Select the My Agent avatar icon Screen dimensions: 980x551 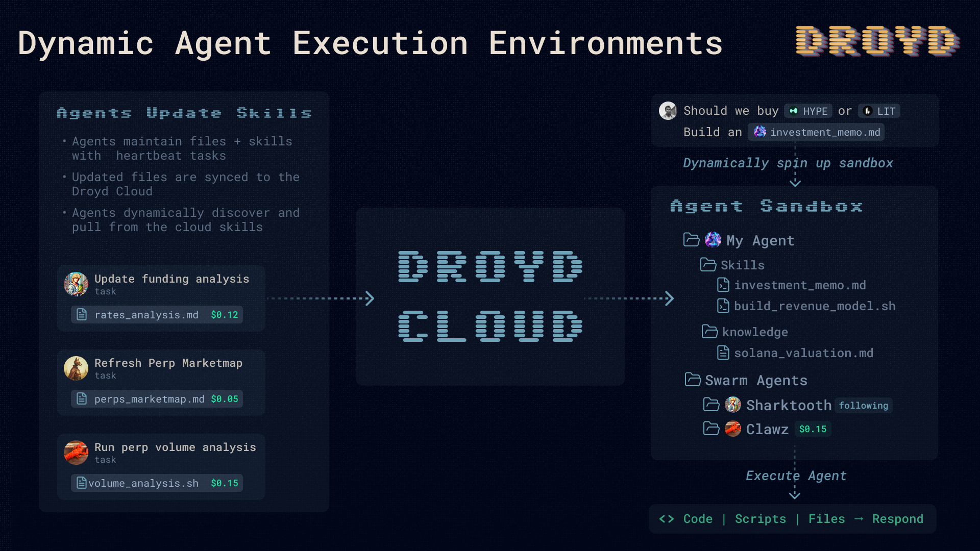713,240
